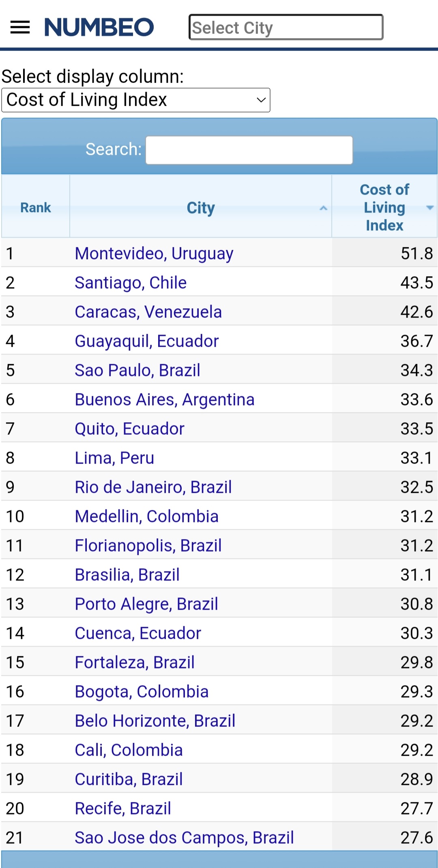Open the hamburger menu icon
Viewport: 438px width, 868px height.
20,27
